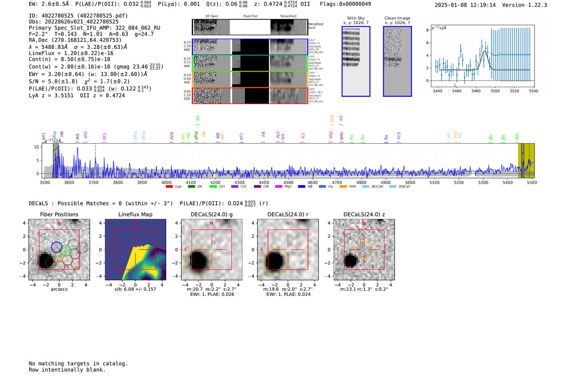Click the Q(z): 0.06 header text
Viewport: 576px width, 392px height.
pyautogui.click(x=226, y=4)
